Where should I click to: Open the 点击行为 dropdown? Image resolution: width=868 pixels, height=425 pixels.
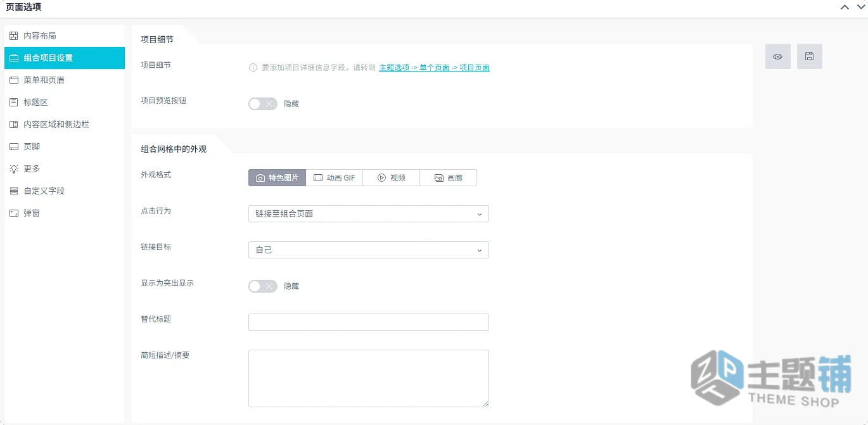pos(369,214)
